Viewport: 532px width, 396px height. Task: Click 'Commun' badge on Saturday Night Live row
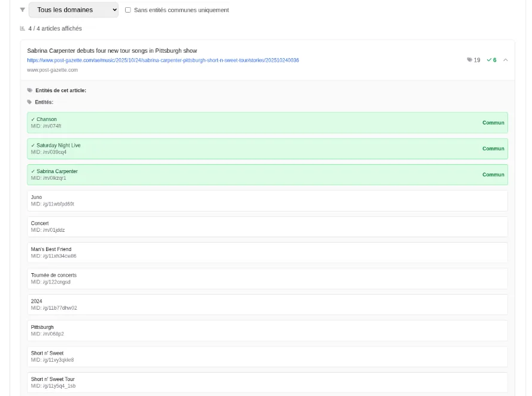click(x=493, y=149)
